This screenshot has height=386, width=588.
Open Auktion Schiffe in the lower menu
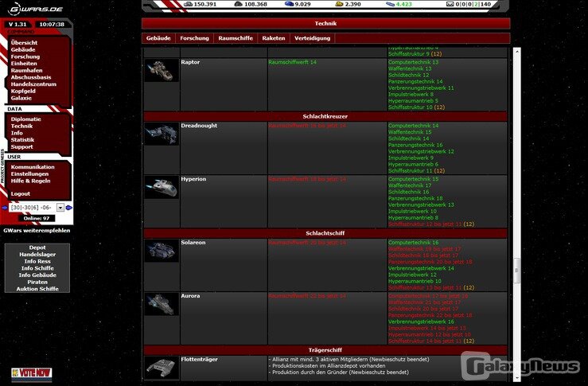(x=37, y=289)
